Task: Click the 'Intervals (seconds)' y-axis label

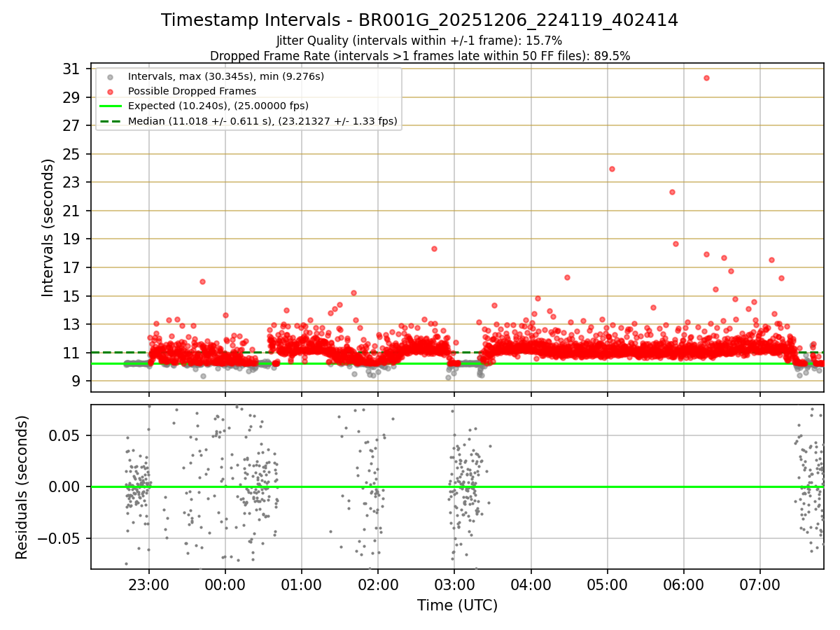Action: [x=48, y=227]
